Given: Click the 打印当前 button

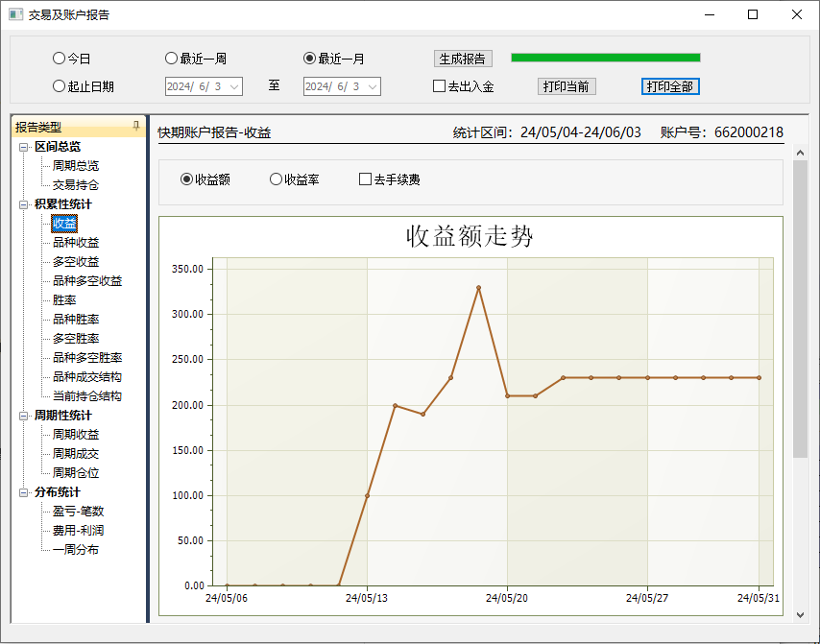Looking at the screenshot, I should tap(567, 86).
